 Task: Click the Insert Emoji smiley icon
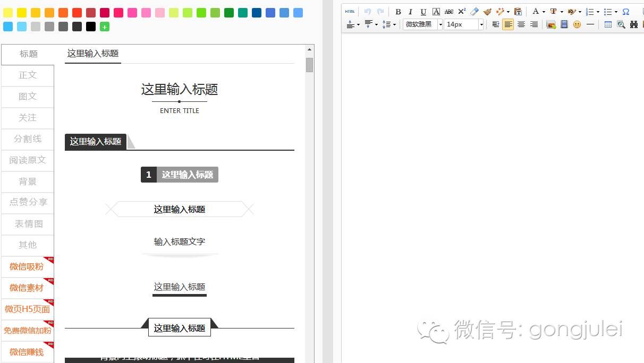pos(577,24)
